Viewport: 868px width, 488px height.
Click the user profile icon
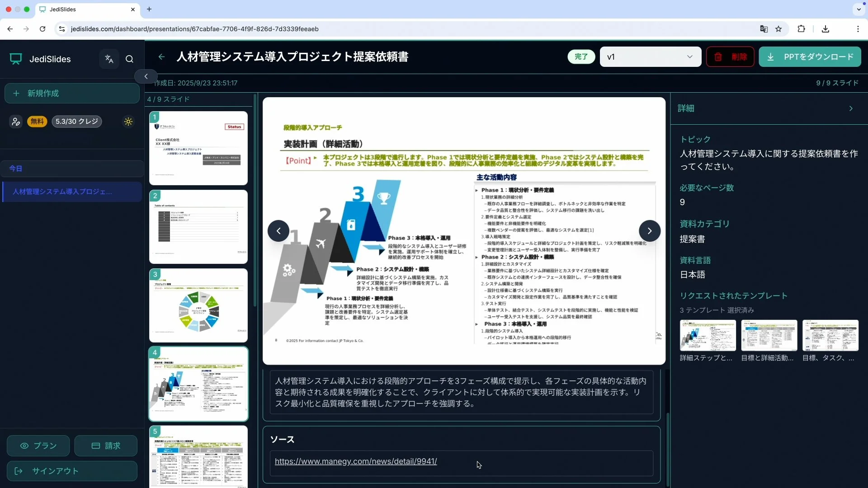click(x=16, y=122)
